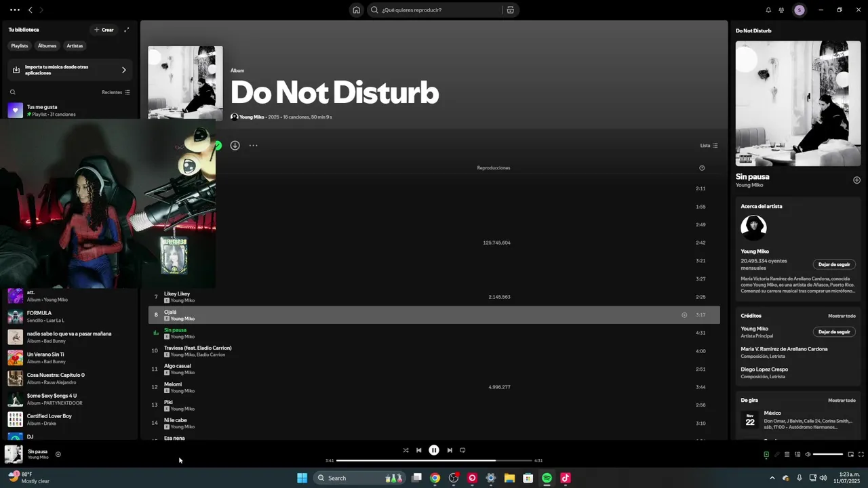Toggle the now playing view panel
The width and height of the screenshot is (868, 488).
click(x=766, y=454)
